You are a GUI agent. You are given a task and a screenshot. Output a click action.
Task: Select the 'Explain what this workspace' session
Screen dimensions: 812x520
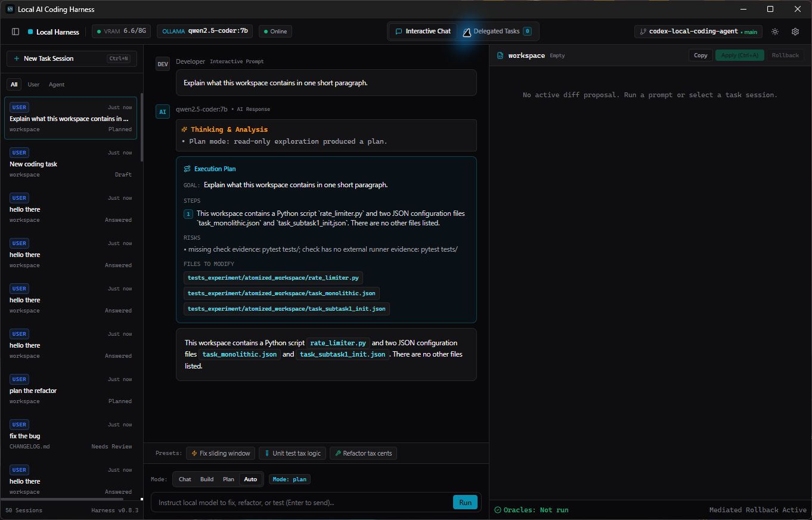pos(70,118)
